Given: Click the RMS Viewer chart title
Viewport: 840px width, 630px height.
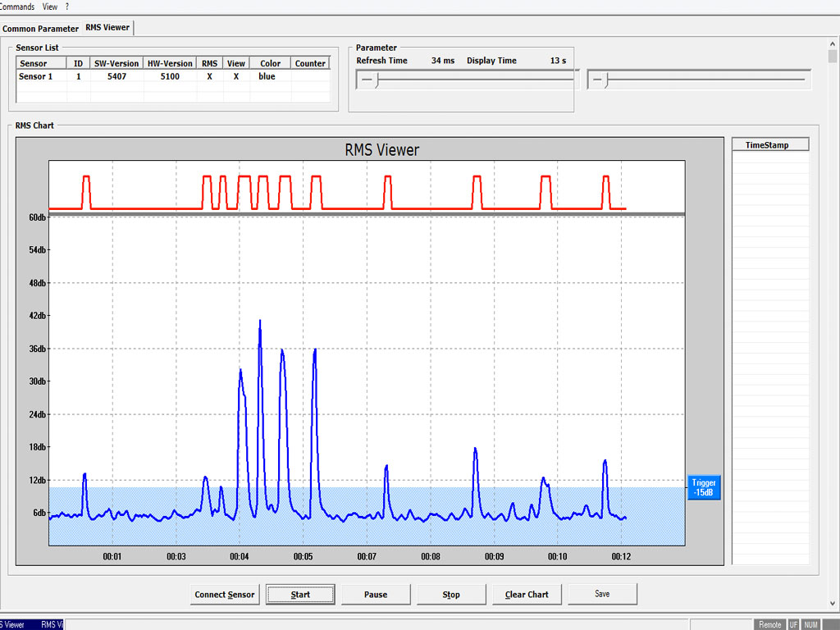Looking at the screenshot, I should (382, 149).
